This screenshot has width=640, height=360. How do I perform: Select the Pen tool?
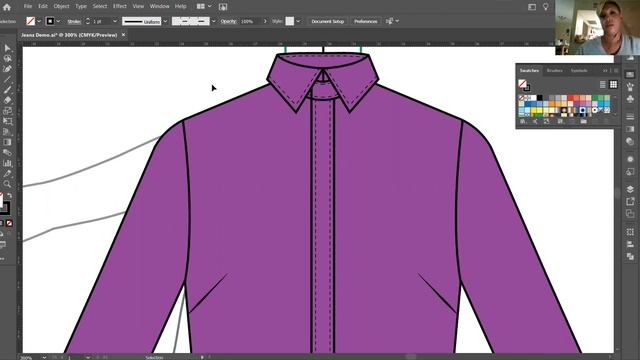coord(7,69)
